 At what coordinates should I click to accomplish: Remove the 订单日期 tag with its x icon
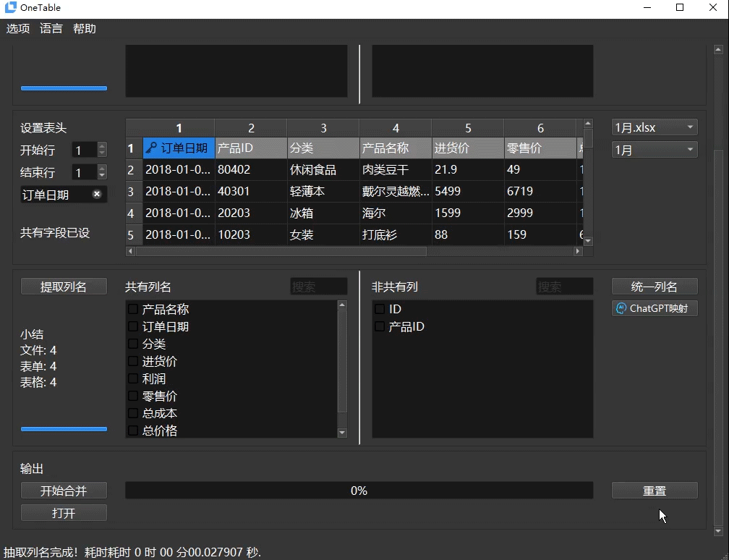[x=97, y=195]
